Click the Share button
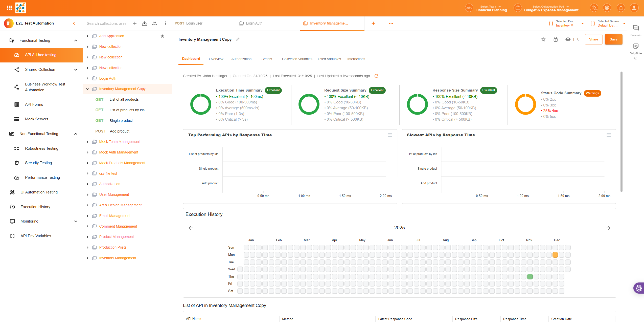 coord(593,39)
